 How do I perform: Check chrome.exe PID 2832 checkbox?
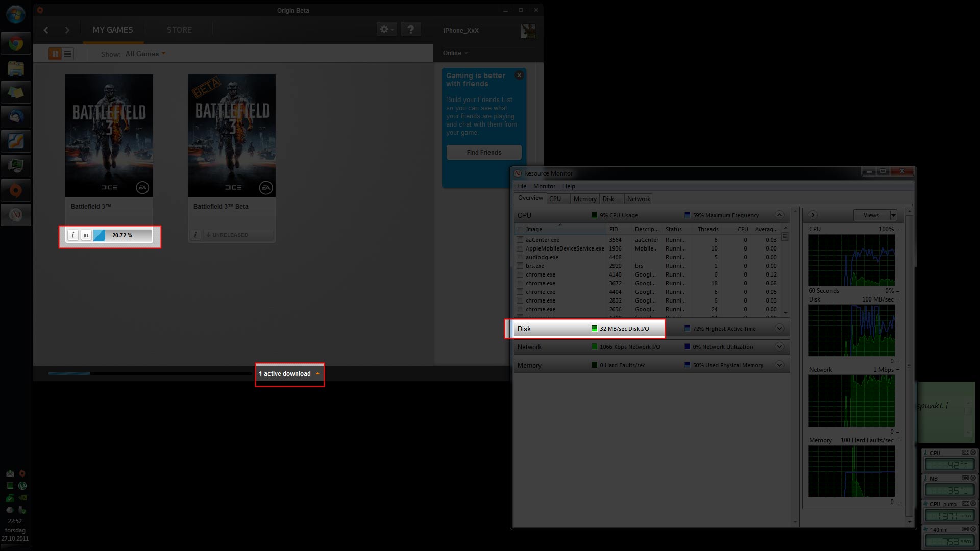(x=520, y=300)
